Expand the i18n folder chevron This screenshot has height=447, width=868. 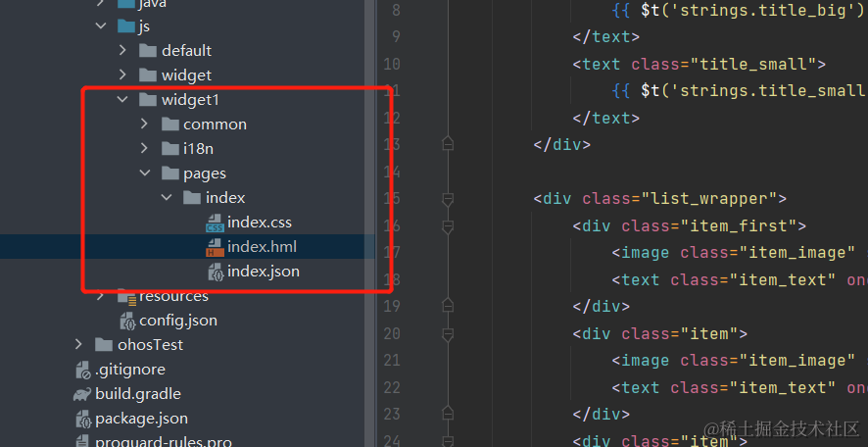[x=144, y=148]
